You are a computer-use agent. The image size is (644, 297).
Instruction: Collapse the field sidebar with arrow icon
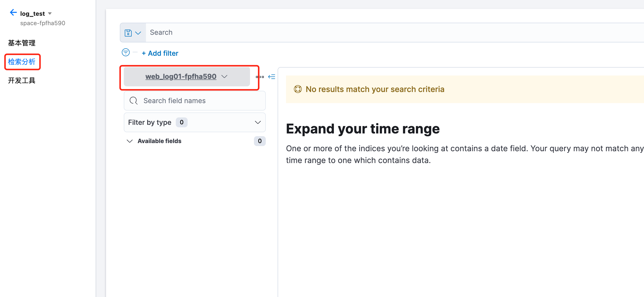coord(272,77)
